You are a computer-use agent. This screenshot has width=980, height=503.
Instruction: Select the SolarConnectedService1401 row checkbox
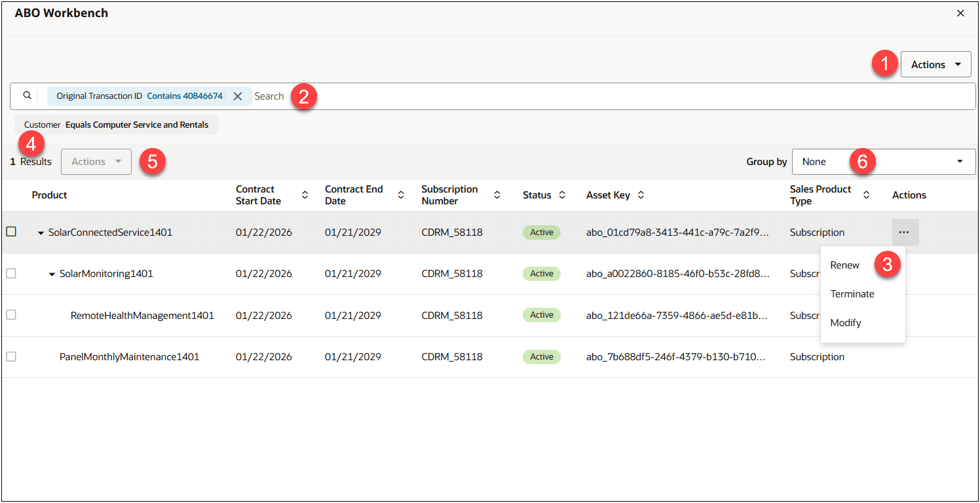tap(11, 232)
